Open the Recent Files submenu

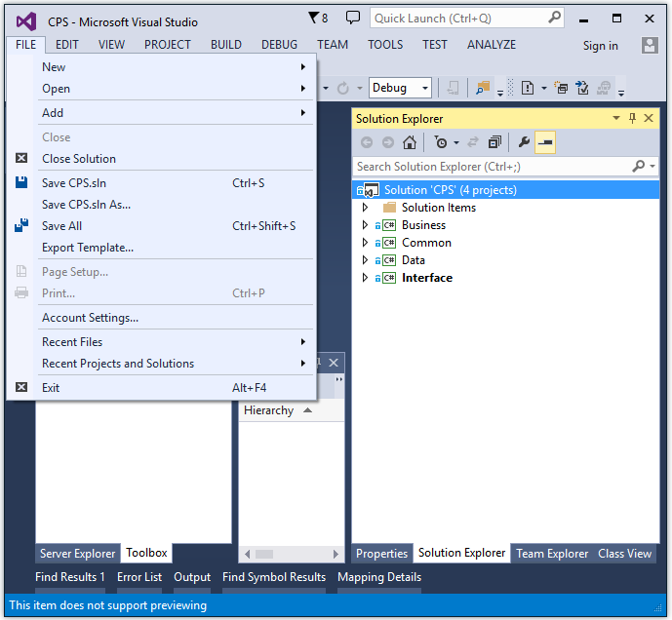tap(175, 342)
